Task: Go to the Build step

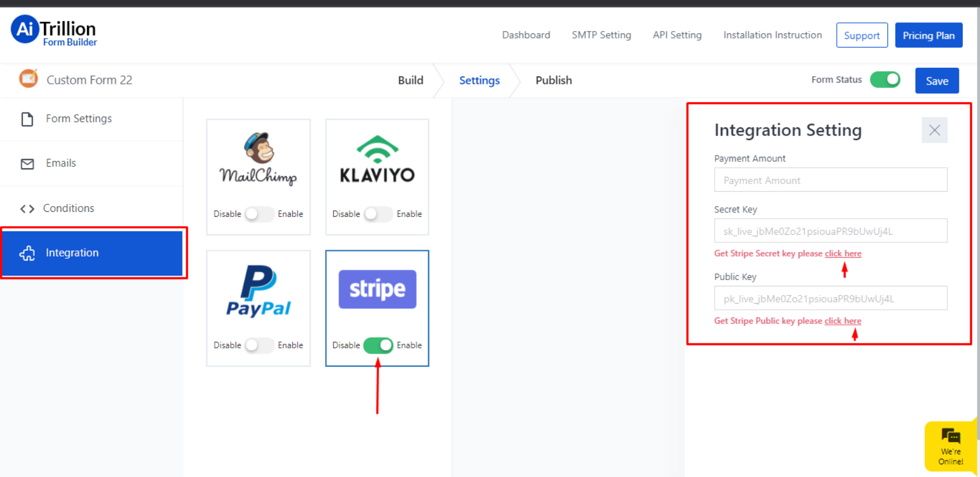Action: [x=411, y=80]
